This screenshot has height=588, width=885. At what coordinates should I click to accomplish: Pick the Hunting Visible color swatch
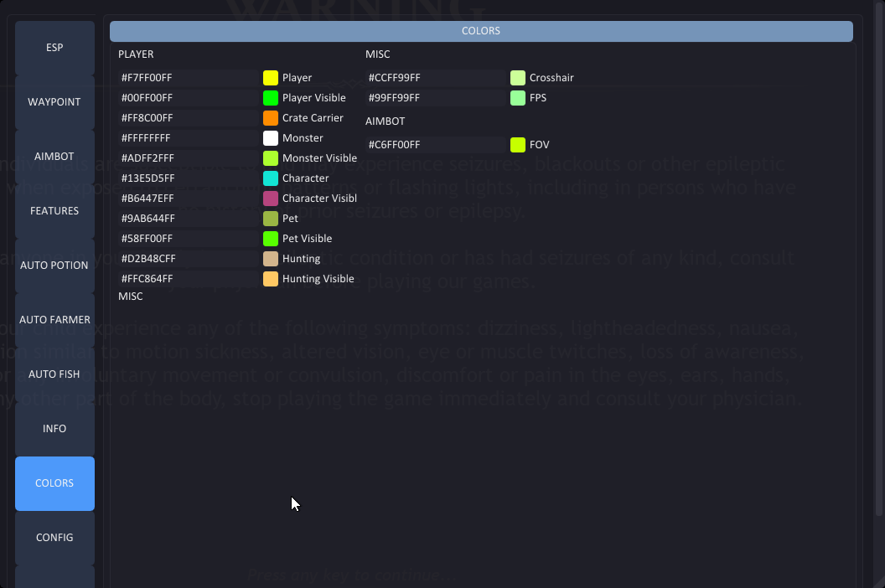(x=271, y=279)
